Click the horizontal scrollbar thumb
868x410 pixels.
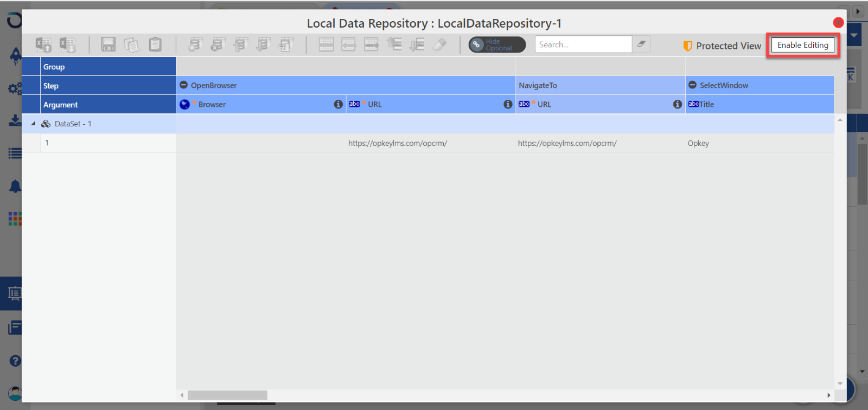(227, 395)
